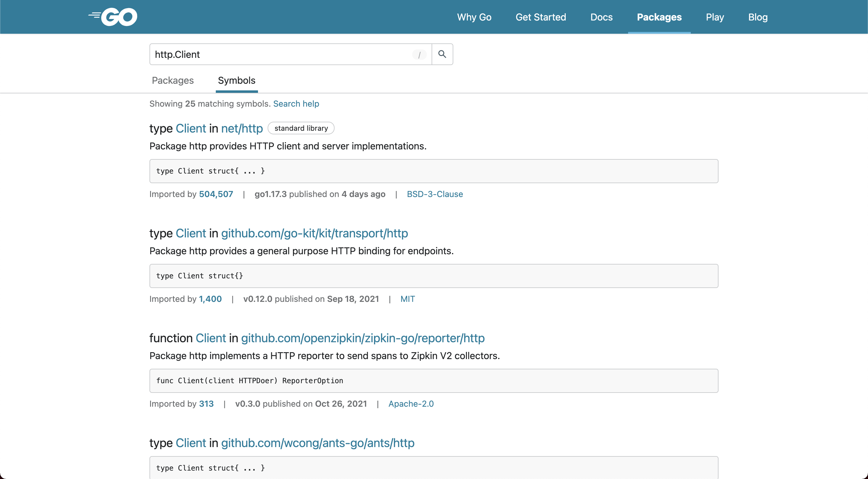Open the Play navigation link
868x479 pixels.
[715, 17]
